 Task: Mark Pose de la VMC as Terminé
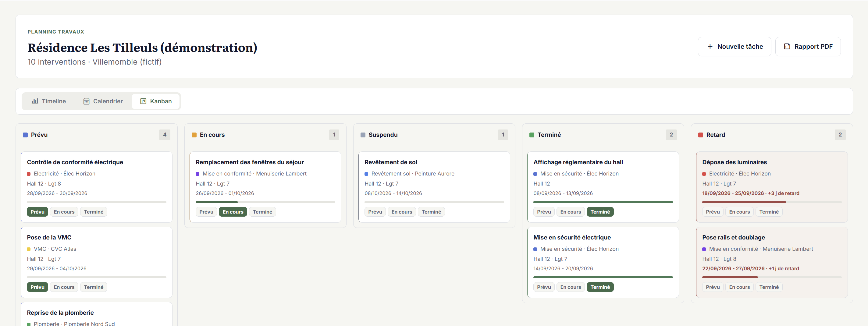pos(94,287)
